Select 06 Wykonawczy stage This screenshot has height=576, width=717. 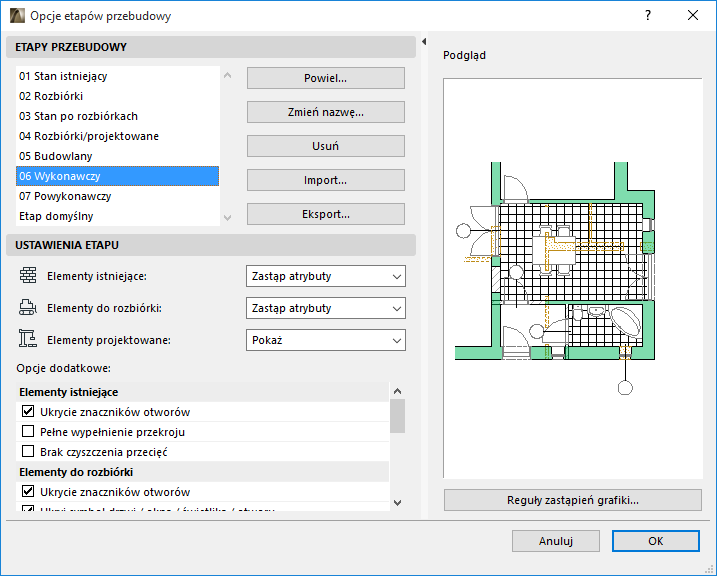pos(118,176)
